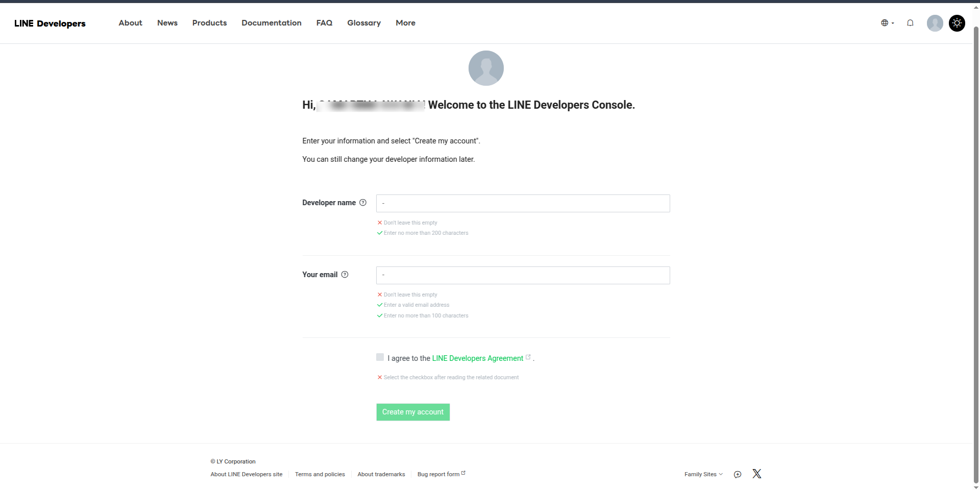Click the scrollbar down arrow
This screenshot has height=490, width=980.
tap(976, 487)
